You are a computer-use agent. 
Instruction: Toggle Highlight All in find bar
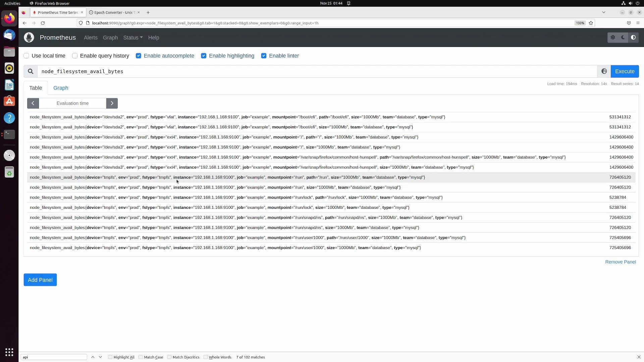click(110, 357)
